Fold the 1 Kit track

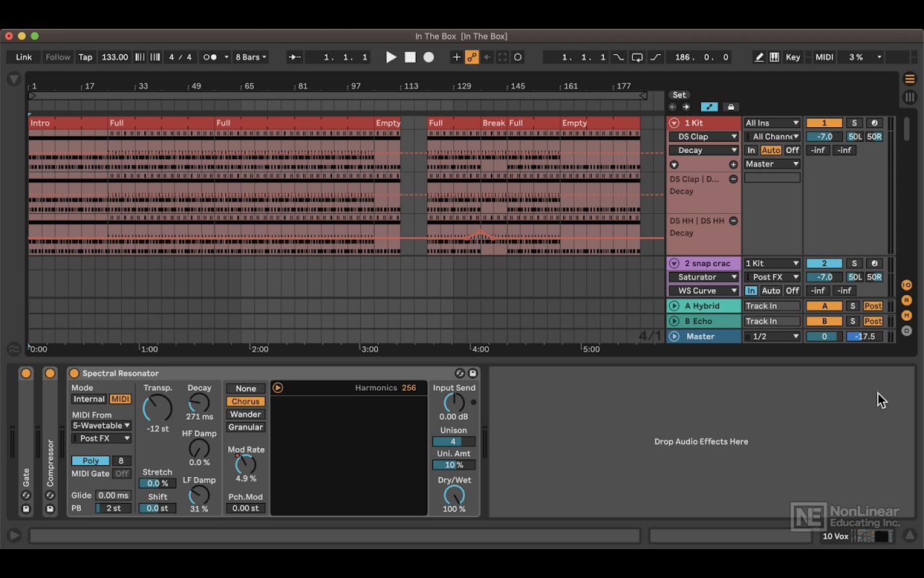point(674,123)
